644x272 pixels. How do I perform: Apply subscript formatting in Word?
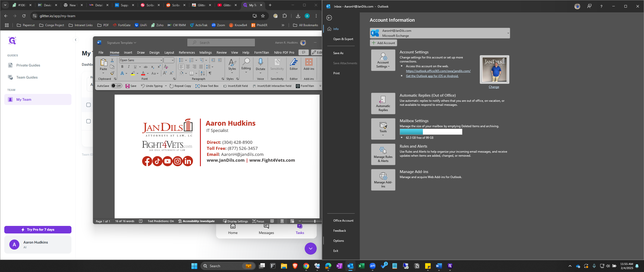(152, 67)
